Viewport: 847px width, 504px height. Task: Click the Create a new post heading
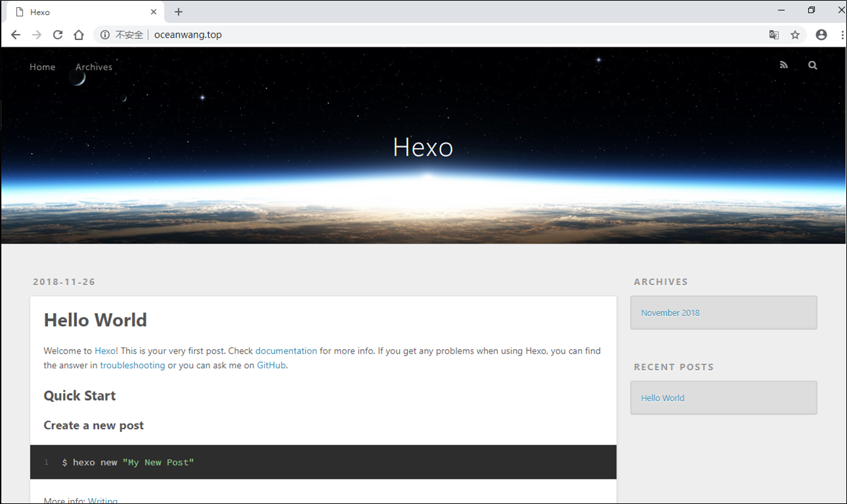click(94, 425)
